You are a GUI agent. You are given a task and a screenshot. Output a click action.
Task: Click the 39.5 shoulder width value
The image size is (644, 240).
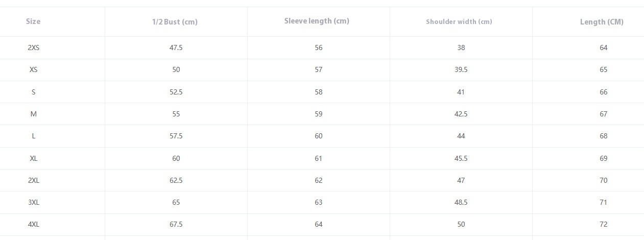tap(461, 69)
